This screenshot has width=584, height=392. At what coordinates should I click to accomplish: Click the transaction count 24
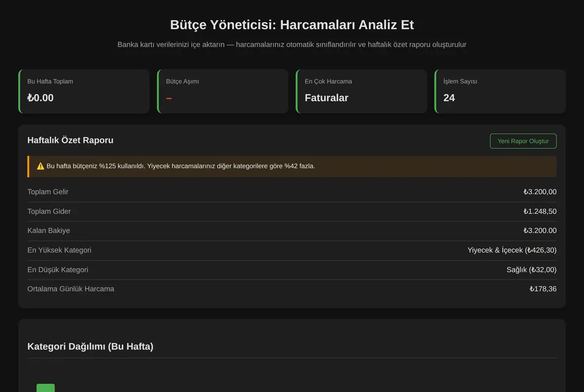click(449, 98)
